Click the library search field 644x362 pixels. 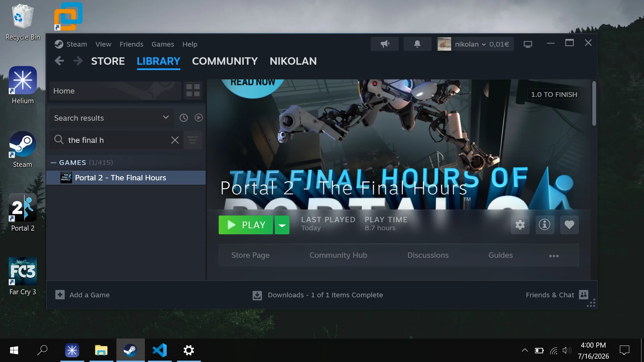pyautogui.click(x=116, y=140)
